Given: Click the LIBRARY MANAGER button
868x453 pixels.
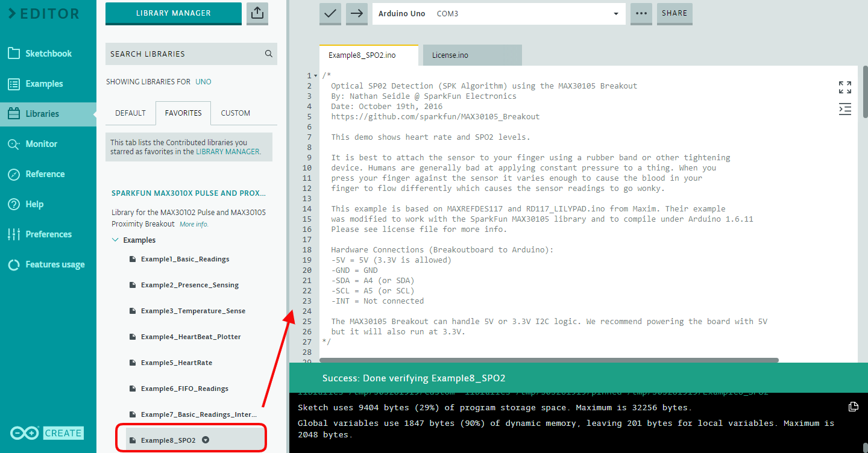Looking at the screenshot, I should (x=174, y=13).
